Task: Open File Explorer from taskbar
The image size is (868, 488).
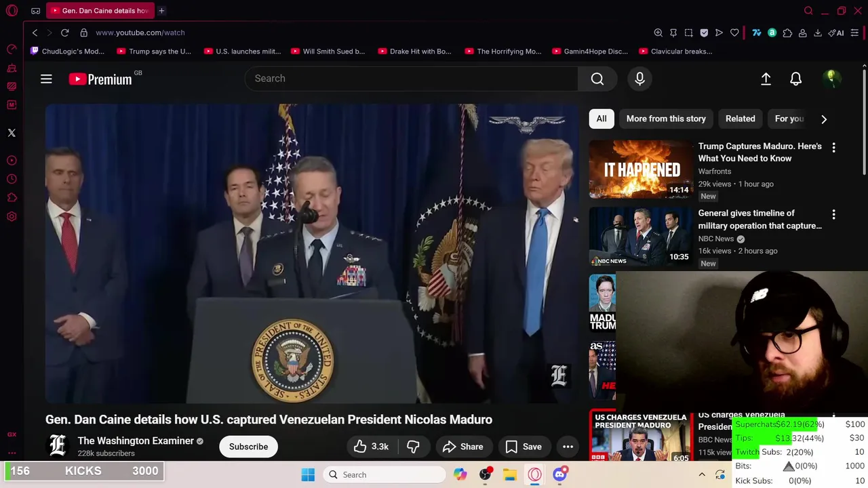Action: 510,474
